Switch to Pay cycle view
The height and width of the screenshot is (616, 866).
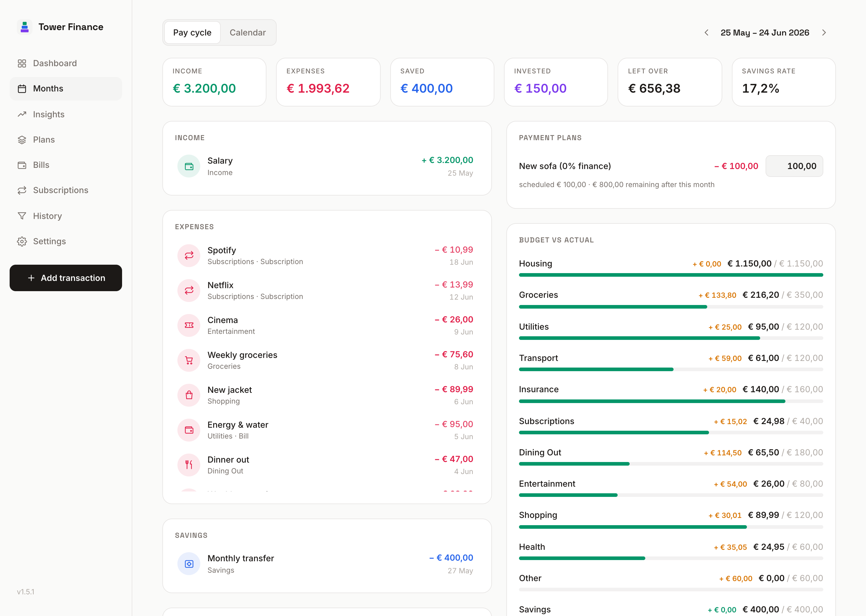192,32
